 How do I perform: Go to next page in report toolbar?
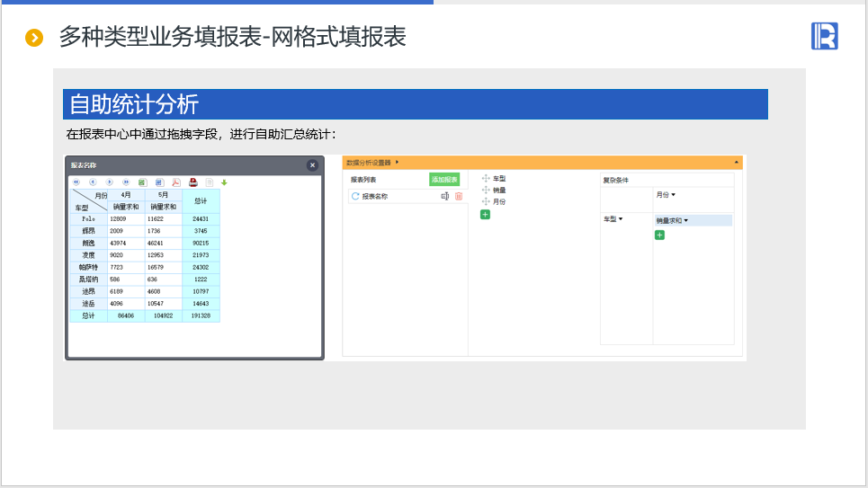(x=110, y=182)
